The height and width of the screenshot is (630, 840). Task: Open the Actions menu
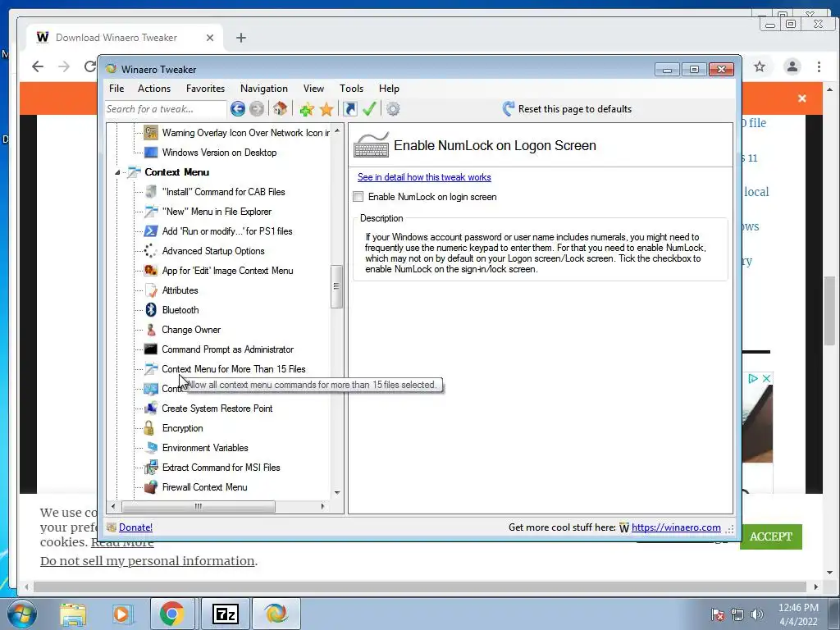pos(153,89)
